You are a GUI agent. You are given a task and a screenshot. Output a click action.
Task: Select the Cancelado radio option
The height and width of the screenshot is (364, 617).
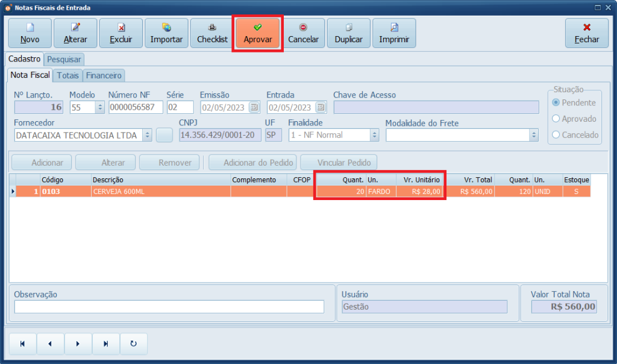tap(556, 135)
